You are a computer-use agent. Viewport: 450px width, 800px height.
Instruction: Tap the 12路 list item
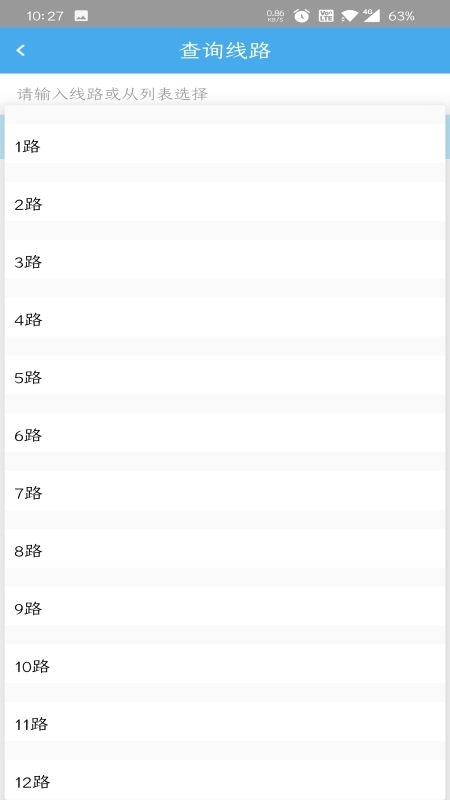[225, 780]
